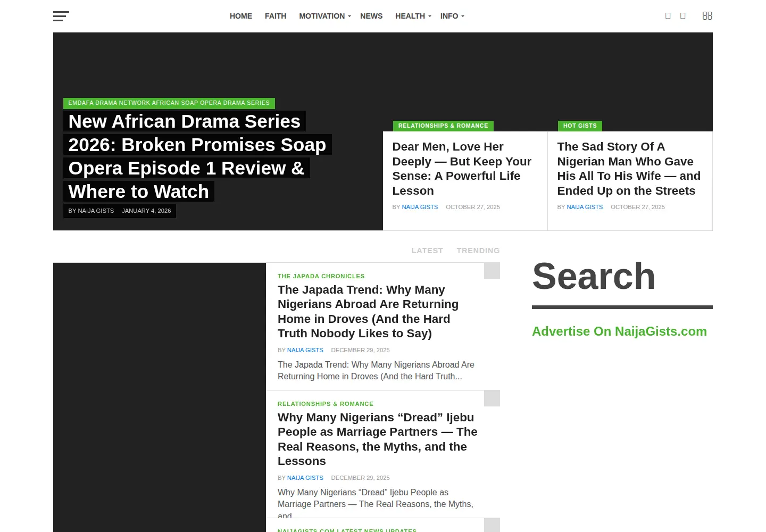Click gray square beside Japada Trend article
Viewport: 766px width, 532px height.
[x=492, y=271]
